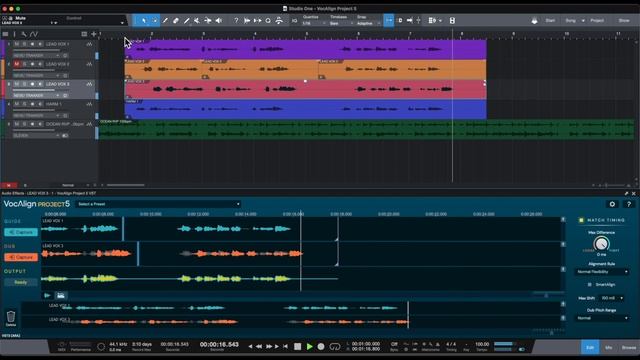Click the Output Ready button
This screenshot has width=640, height=360.
[21, 282]
